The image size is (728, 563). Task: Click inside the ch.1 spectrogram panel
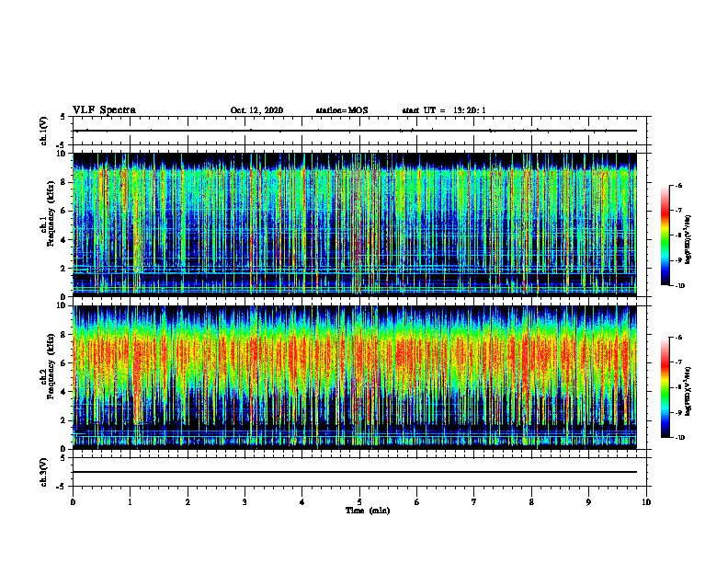(x=355, y=224)
